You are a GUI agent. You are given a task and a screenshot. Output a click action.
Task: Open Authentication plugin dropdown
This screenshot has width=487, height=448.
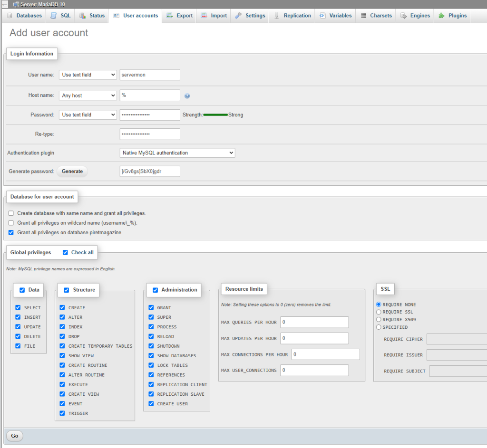[177, 153]
